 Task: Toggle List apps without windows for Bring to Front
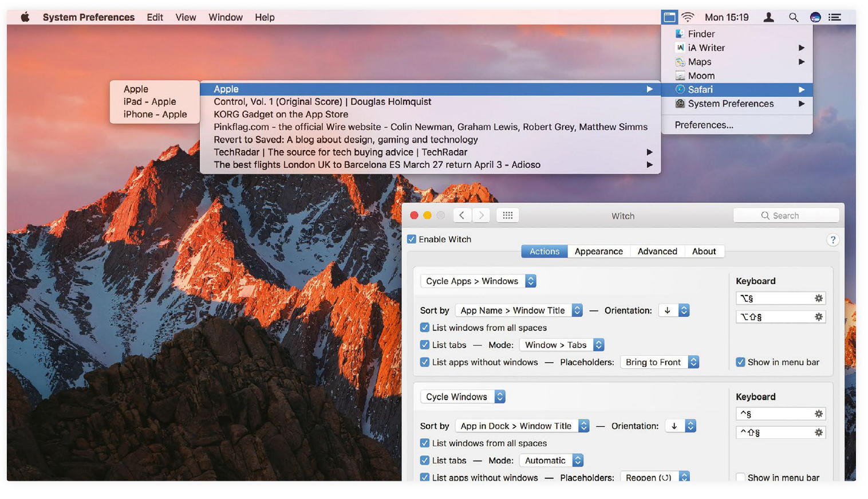(425, 362)
